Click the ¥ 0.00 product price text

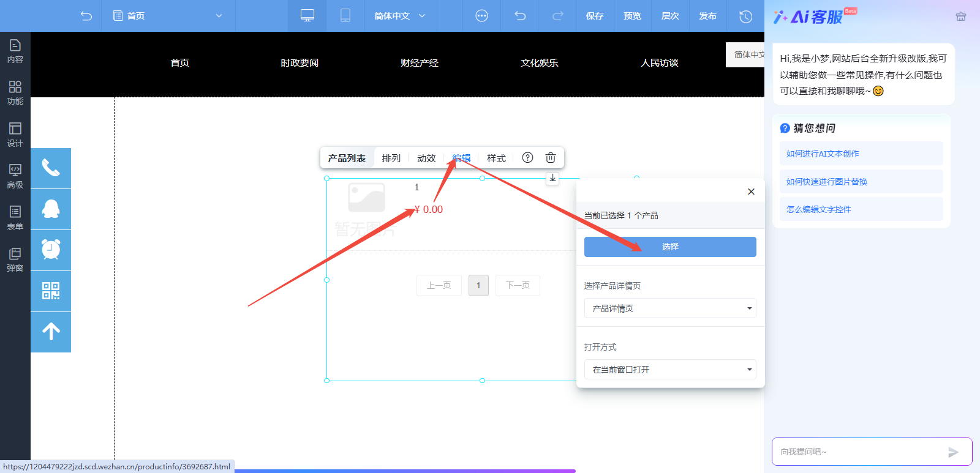428,209
